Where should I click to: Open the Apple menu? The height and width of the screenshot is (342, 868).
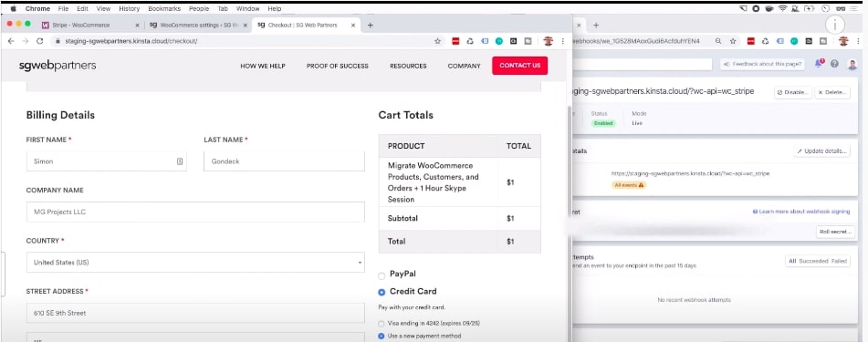coord(14,9)
